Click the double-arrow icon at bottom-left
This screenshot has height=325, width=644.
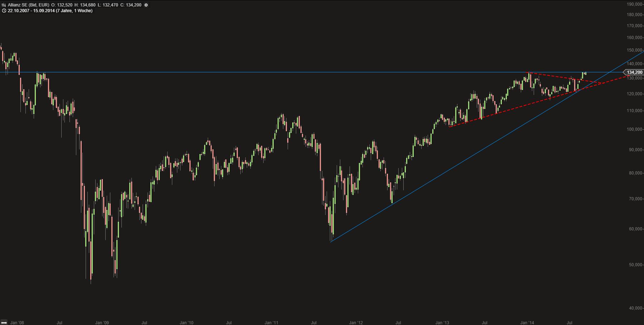point(4,322)
